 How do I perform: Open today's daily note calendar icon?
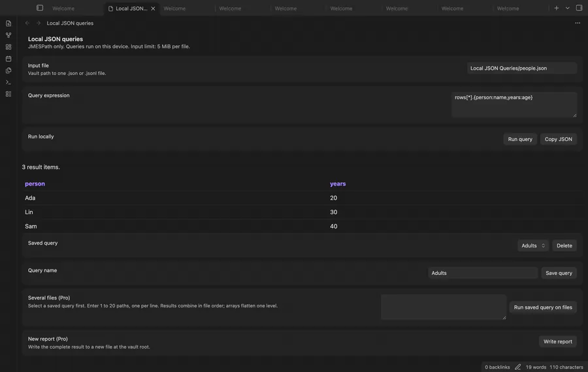pos(8,59)
